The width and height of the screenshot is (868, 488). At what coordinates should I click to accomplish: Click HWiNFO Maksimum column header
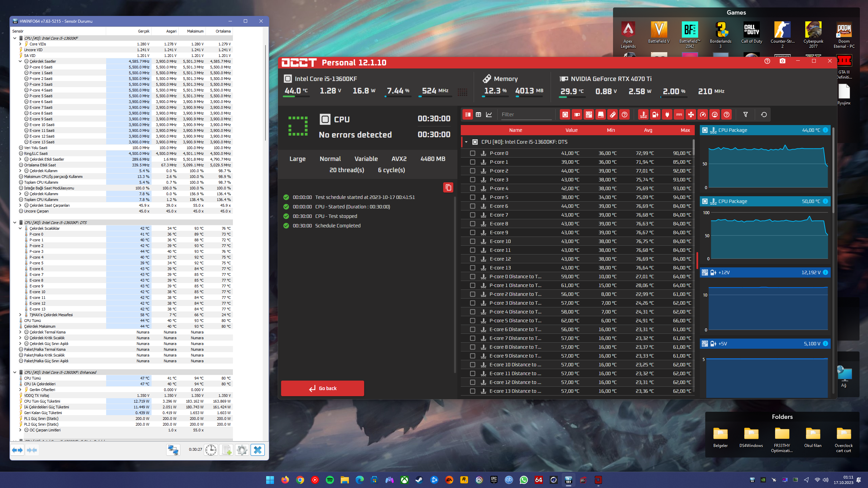(192, 31)
